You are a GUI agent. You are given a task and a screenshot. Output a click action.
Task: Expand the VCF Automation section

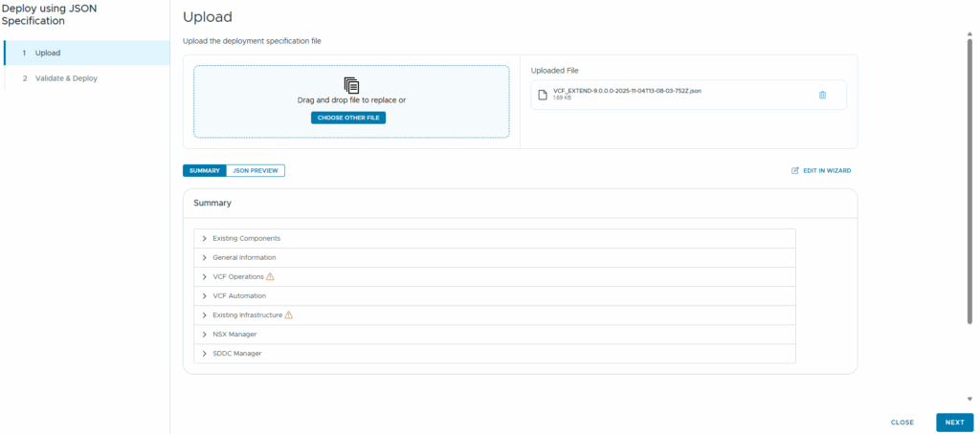point(495,296)
